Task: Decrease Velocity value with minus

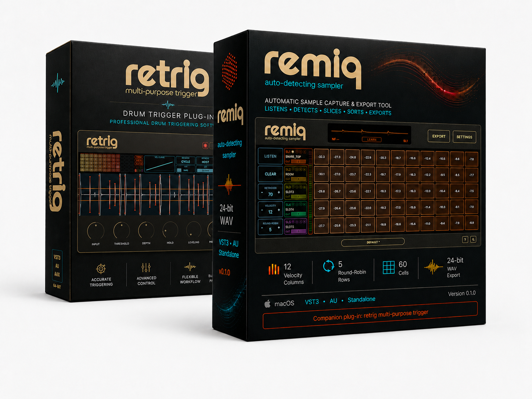Action: 262,211
